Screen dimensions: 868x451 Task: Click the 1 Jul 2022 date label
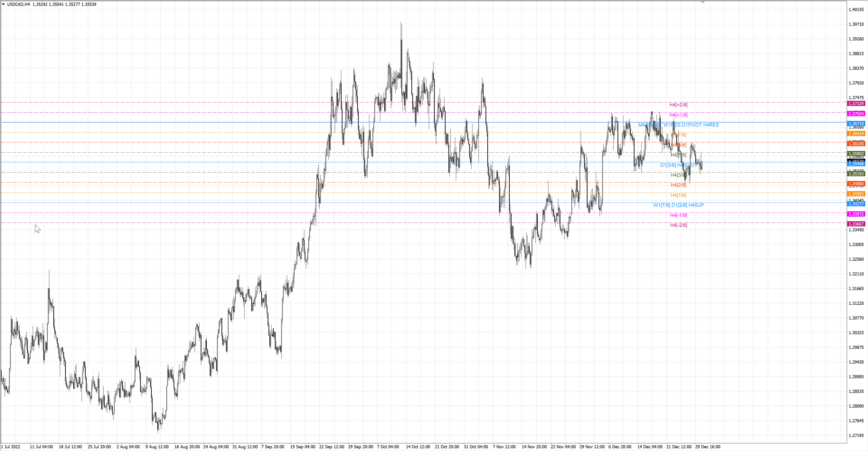click(x=10, y=447)
